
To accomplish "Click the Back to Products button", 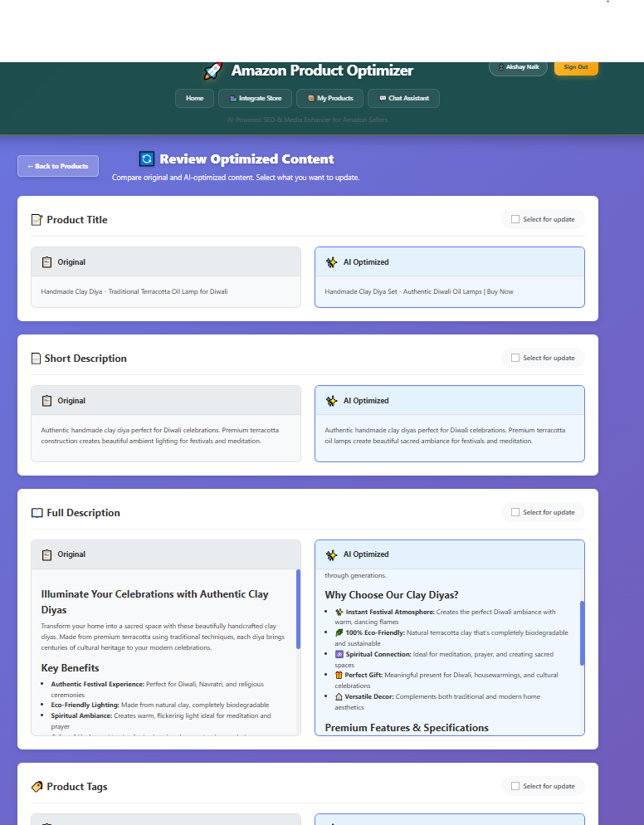I will click(x=58, y=166).
